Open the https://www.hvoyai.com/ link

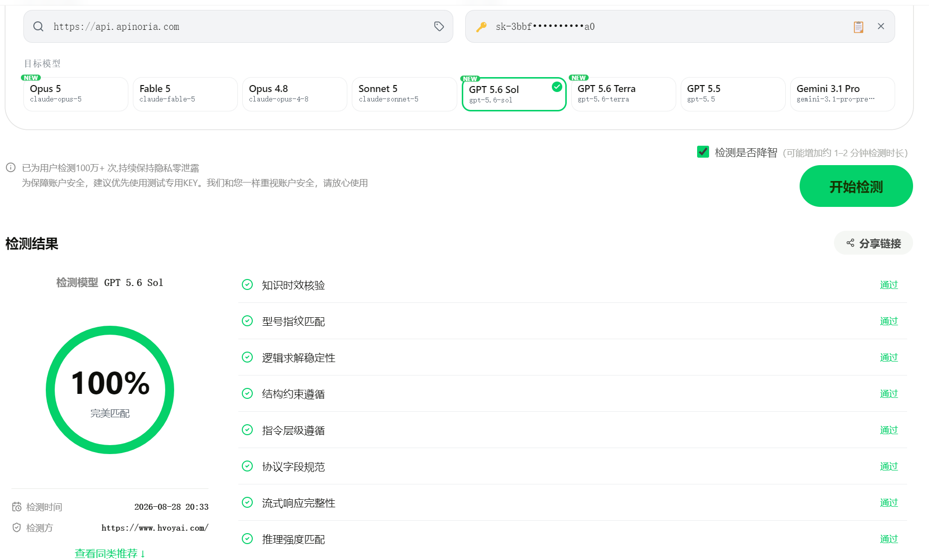(155, 528)
